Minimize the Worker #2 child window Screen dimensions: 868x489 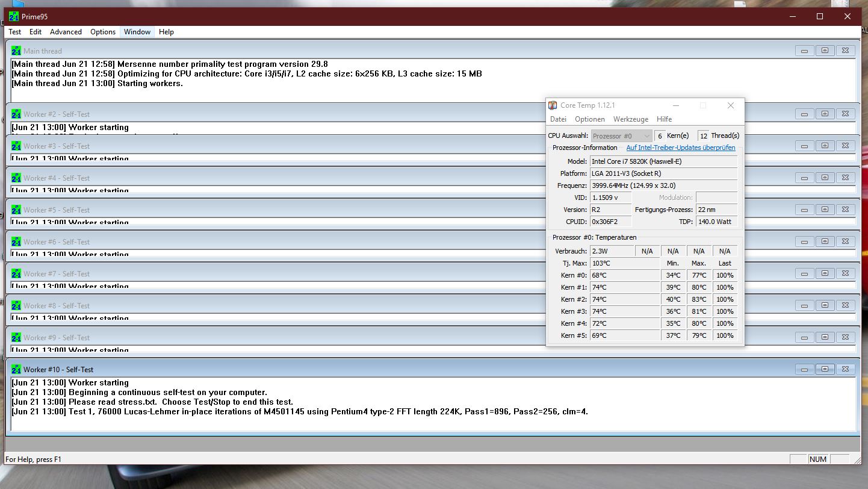[804, 114]
